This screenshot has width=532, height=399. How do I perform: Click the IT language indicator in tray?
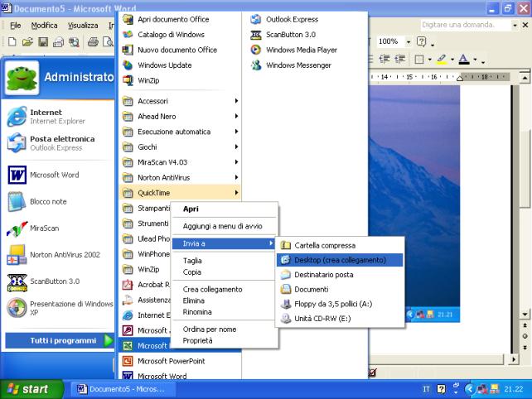coord(426,389)
